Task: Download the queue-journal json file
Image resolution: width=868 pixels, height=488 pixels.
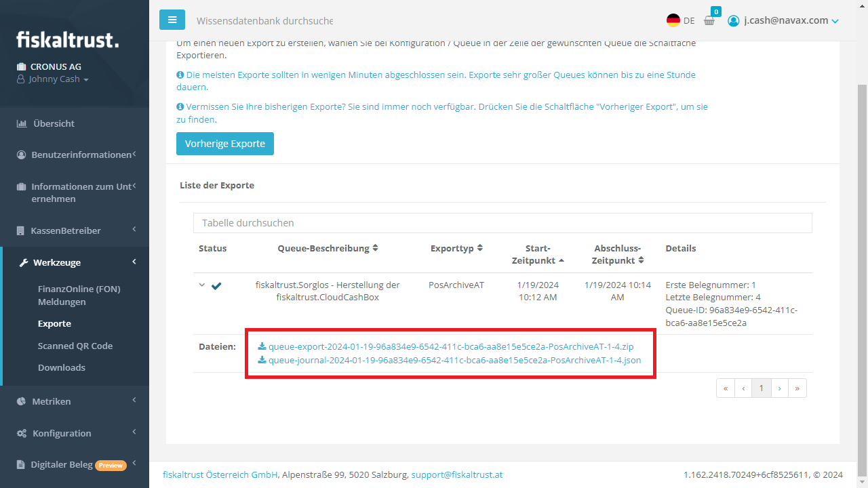Action: [x=454, y=360]
